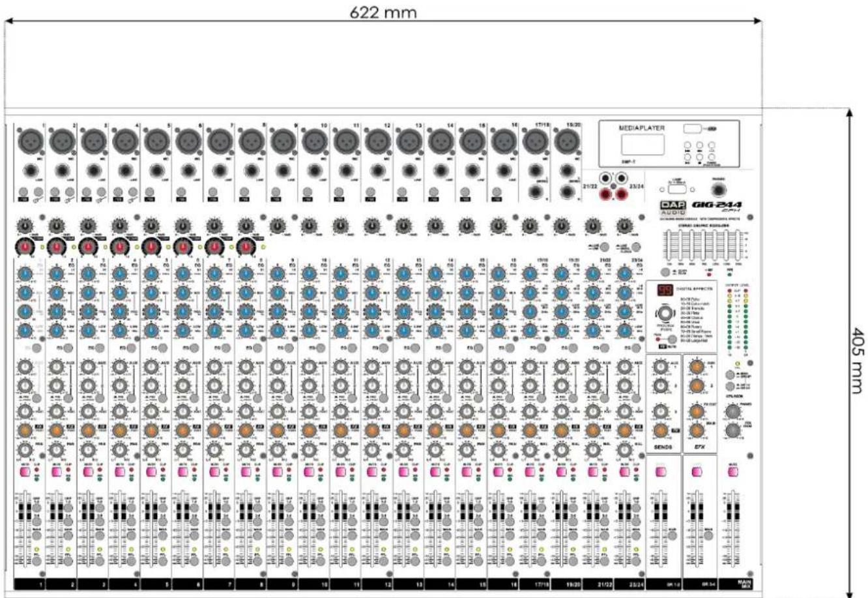Toggle the Mute button on channel 4
The width and height of the screenshot is (868, 598).
click(120, 471)
